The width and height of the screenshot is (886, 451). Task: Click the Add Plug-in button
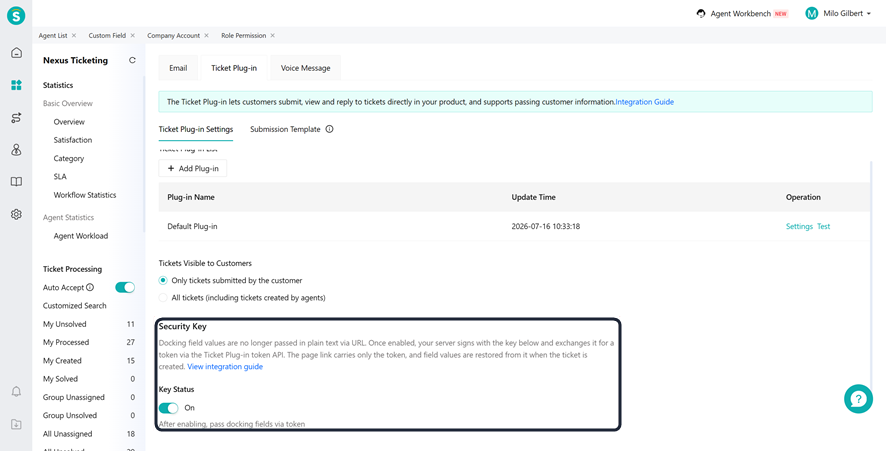193,168
